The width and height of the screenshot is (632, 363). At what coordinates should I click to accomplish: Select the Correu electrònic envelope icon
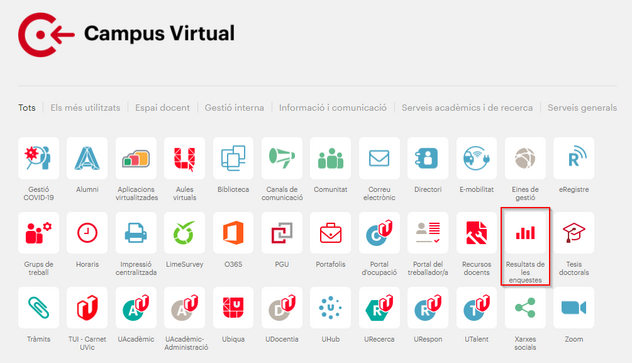point(379,158)
